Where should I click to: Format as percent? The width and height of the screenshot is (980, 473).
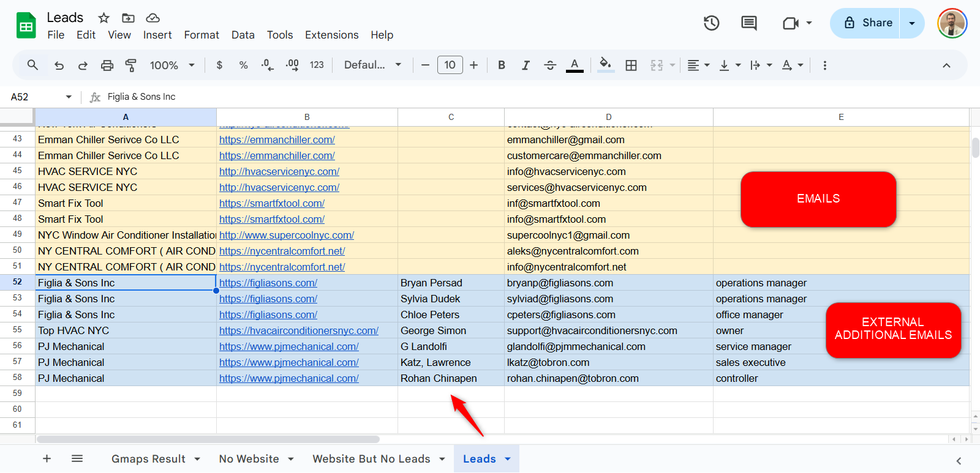(243, 65)
